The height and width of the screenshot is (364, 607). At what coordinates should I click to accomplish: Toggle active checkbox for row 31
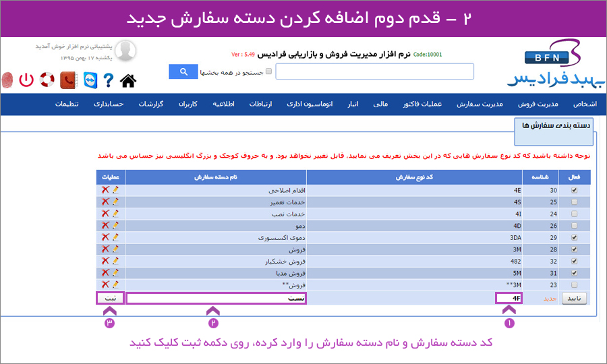coord(574,273)
